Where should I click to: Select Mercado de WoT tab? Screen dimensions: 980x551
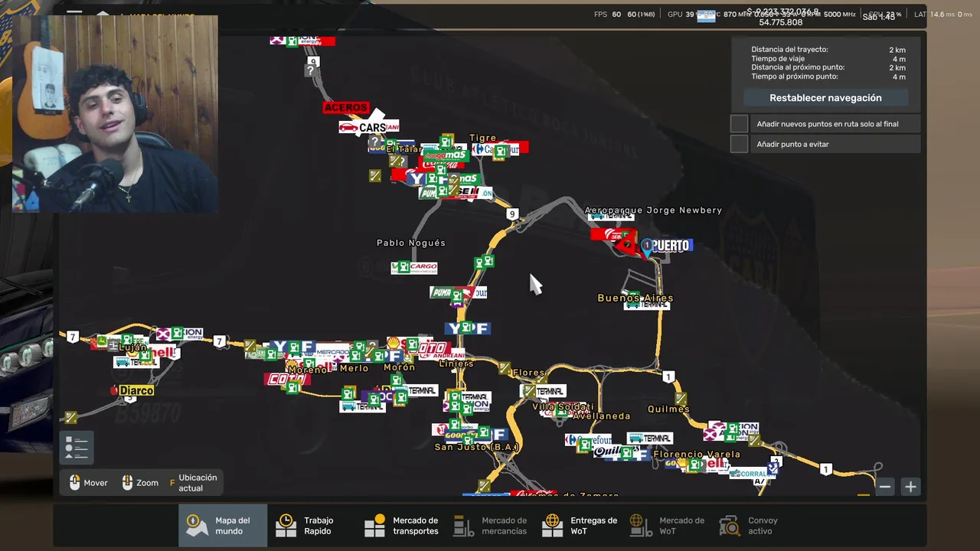coord(668,526)
